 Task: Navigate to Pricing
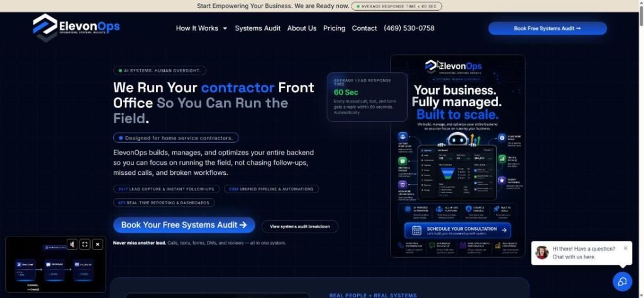click(x=334, y=28)
